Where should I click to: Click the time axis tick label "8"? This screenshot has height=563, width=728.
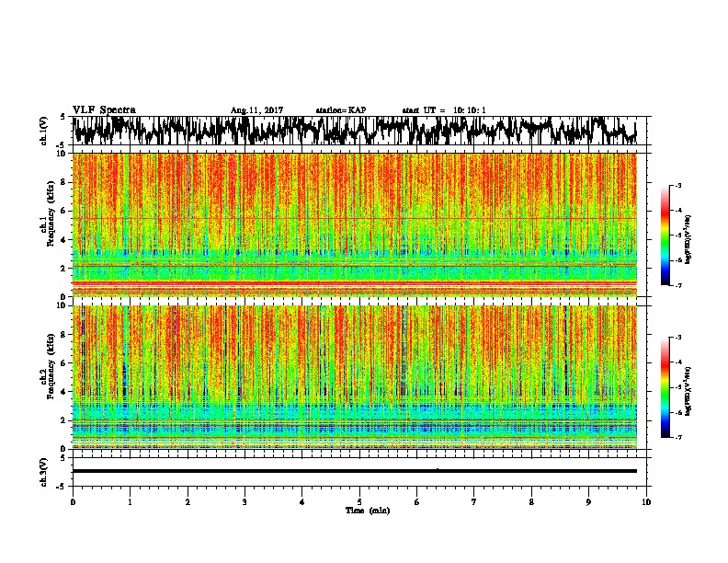531,502
